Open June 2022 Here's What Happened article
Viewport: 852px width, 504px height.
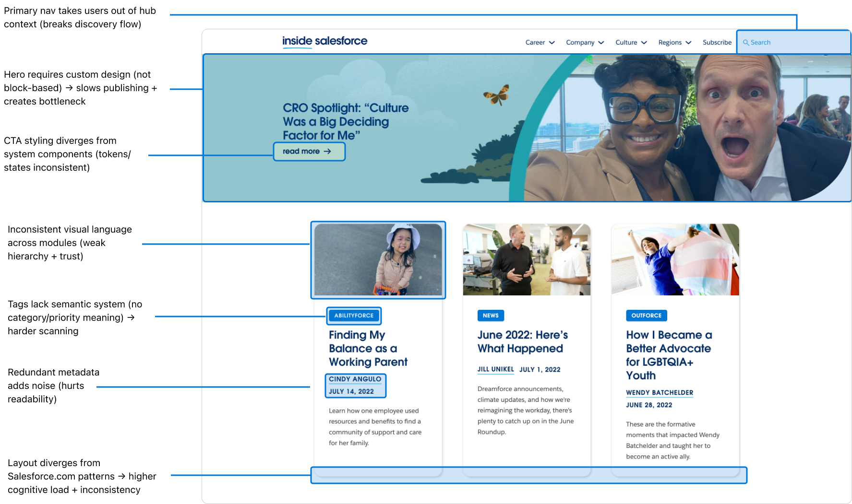click(x=523, y=342)
